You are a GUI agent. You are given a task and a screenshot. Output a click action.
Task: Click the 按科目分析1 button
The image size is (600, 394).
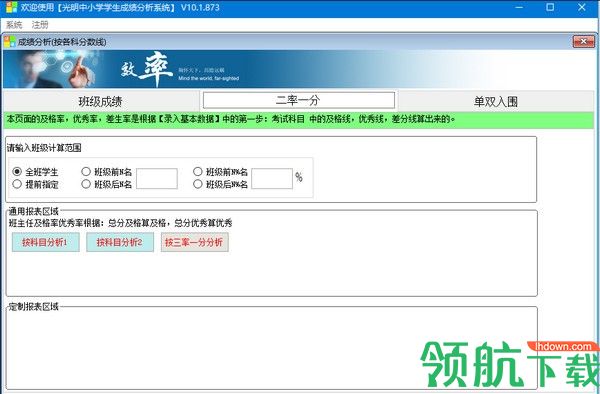pyautogui.click(x=46, y=242)
